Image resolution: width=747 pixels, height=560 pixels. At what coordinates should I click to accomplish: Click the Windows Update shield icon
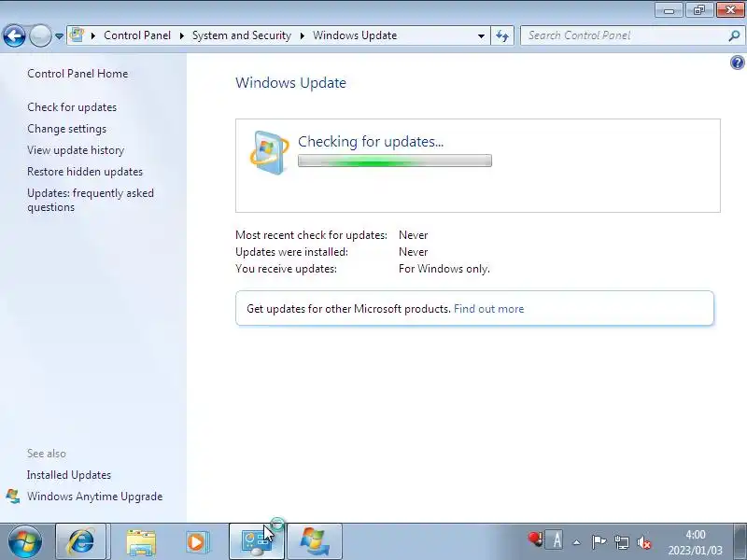pyautogui.click(x=269, y=152)
